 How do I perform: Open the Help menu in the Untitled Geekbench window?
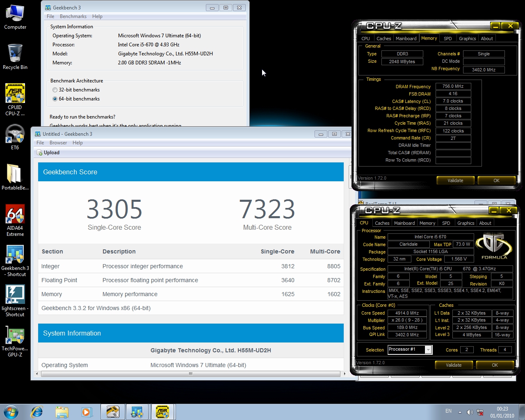pyautogui.click(x=78, y=143)
